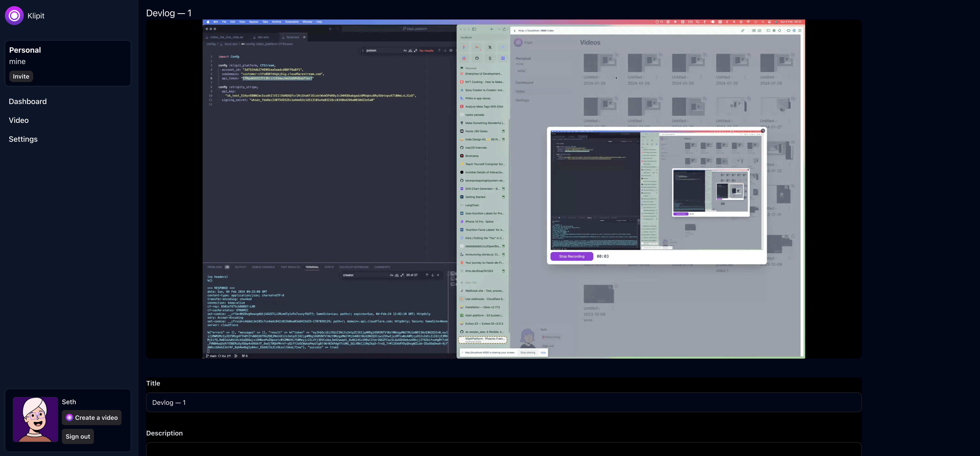Image resolution: width=980 pixels, height=456 pixels.
Task: Click the Create a video button
Action: (92, 417)
